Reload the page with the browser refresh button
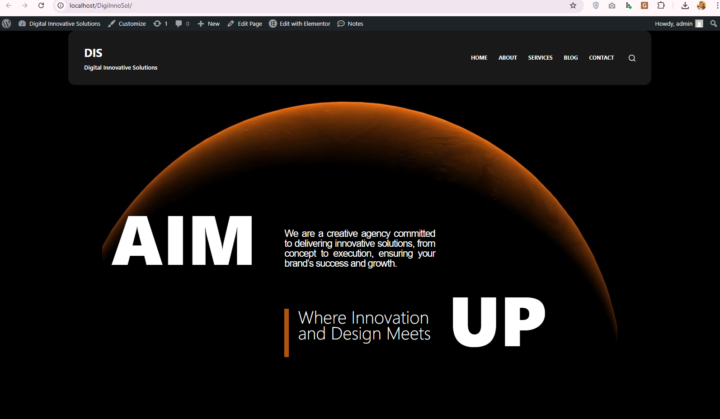720x419 pixels. pyautogui.click(x=41, y=6)
